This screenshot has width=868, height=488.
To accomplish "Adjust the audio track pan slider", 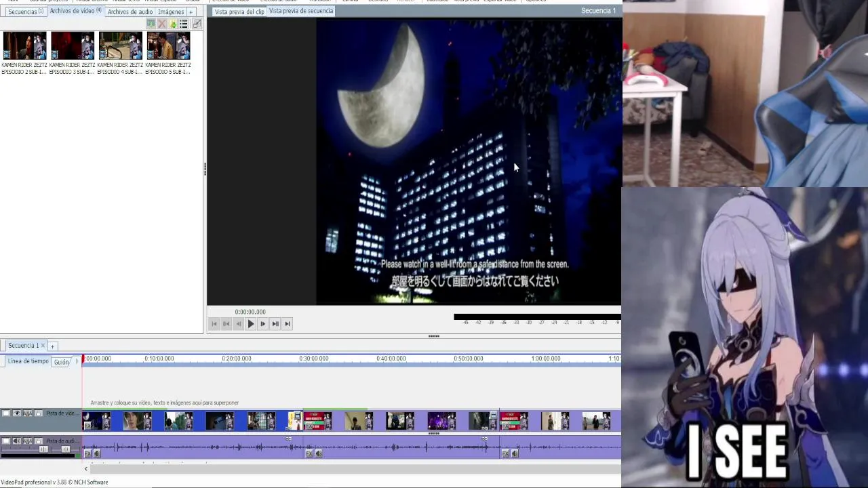I will tap(66, 449).
